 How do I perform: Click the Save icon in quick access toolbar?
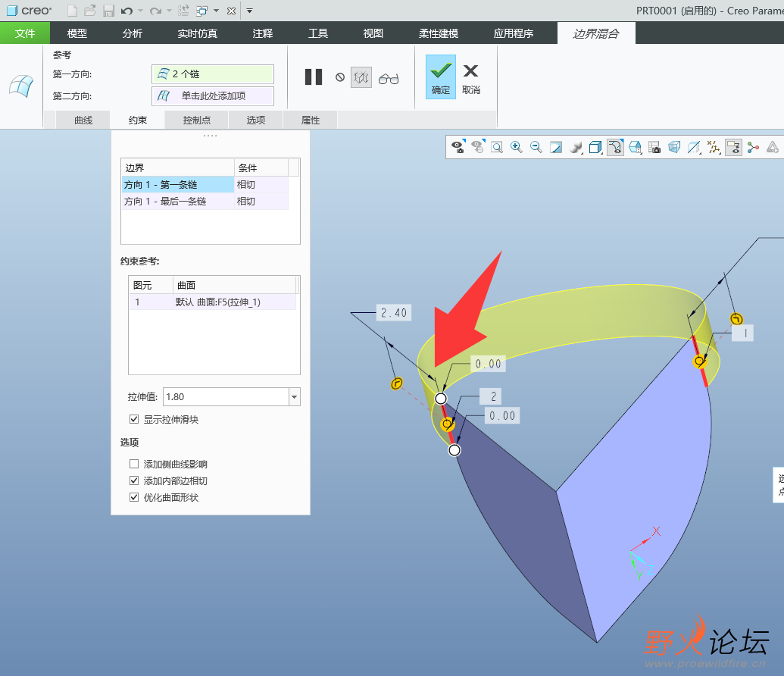coord(108,11)
